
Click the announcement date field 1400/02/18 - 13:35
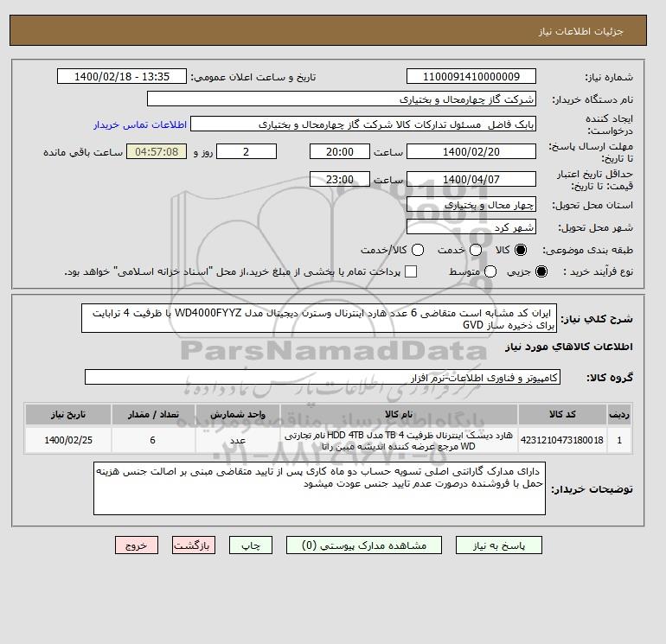tap(122, 76)
